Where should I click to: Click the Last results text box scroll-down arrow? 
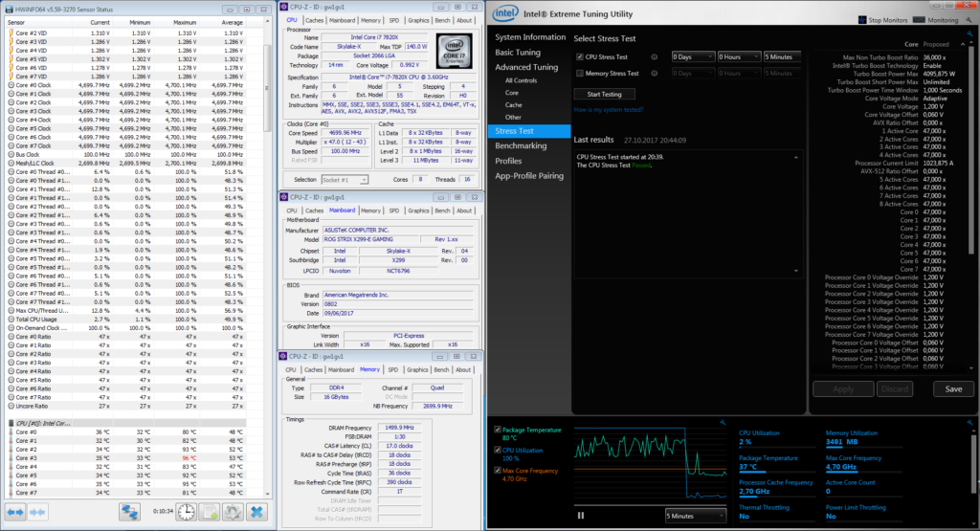[x=795, y=271]
